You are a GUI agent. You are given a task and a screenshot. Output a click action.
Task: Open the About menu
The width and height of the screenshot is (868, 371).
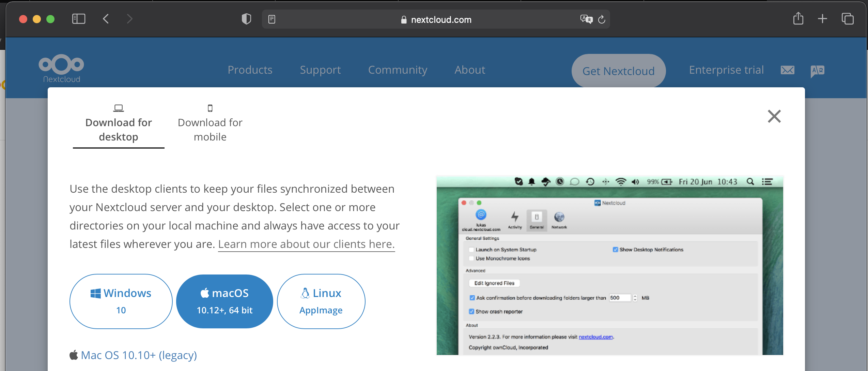(470, 70)
